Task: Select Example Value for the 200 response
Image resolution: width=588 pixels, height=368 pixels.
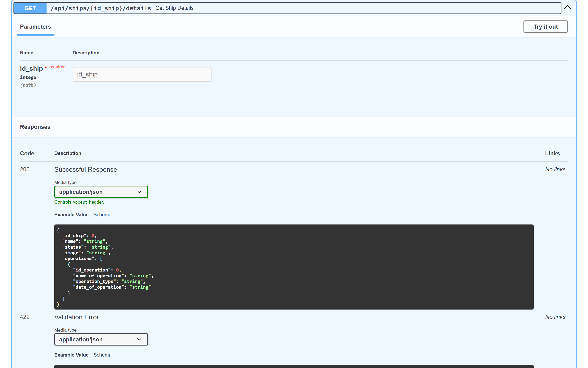Action: pos(71,214)
